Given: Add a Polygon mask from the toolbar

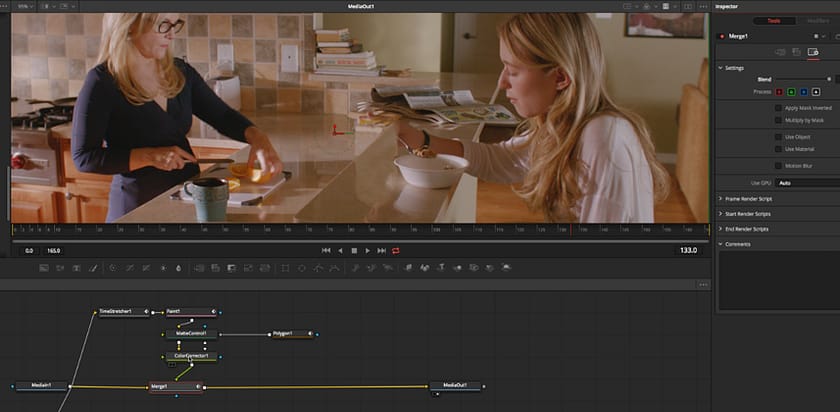Looking at the screenshot, I should point(318,267).
